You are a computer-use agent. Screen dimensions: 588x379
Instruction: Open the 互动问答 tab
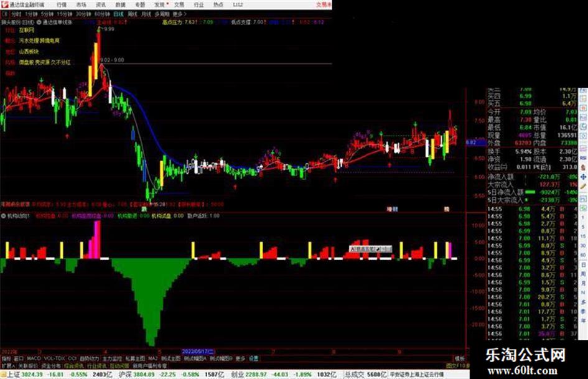click(x=119, y=365)
